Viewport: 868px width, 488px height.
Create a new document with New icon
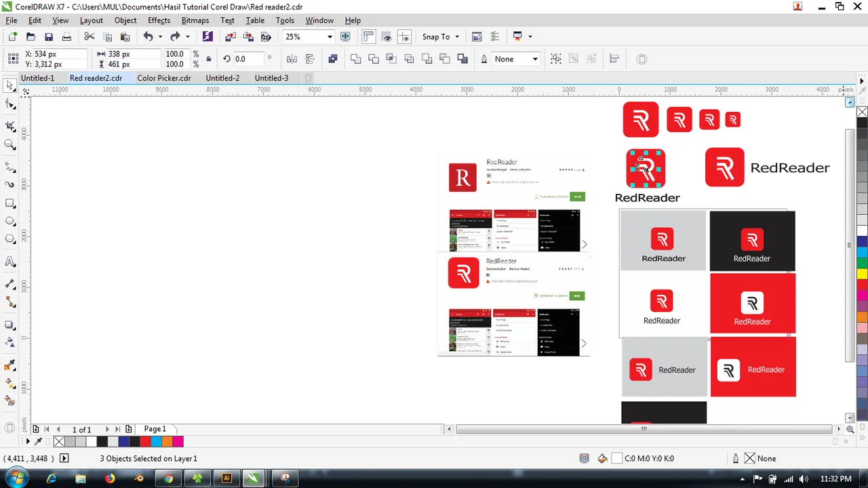tap(12, 37)
